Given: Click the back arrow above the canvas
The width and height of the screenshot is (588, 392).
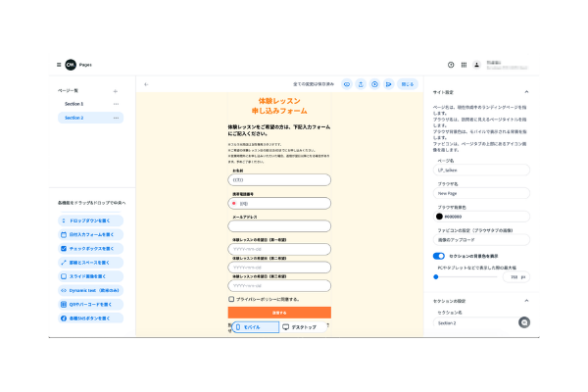Looking at the screenshot, I should point(146,84).
